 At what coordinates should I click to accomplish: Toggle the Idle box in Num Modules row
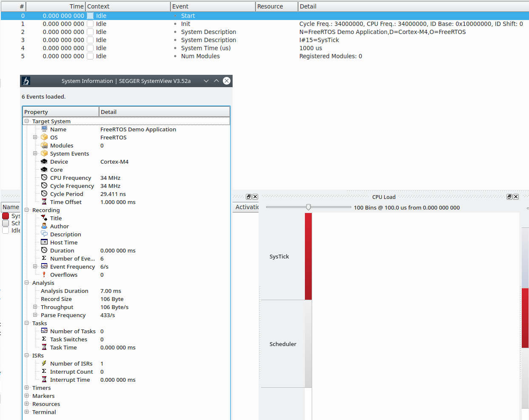click(90, 56)
